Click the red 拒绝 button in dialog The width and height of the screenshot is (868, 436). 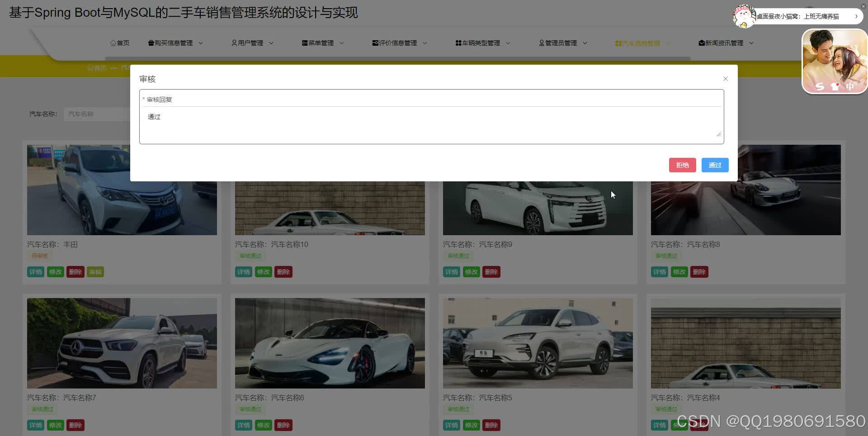click(683, 165)
